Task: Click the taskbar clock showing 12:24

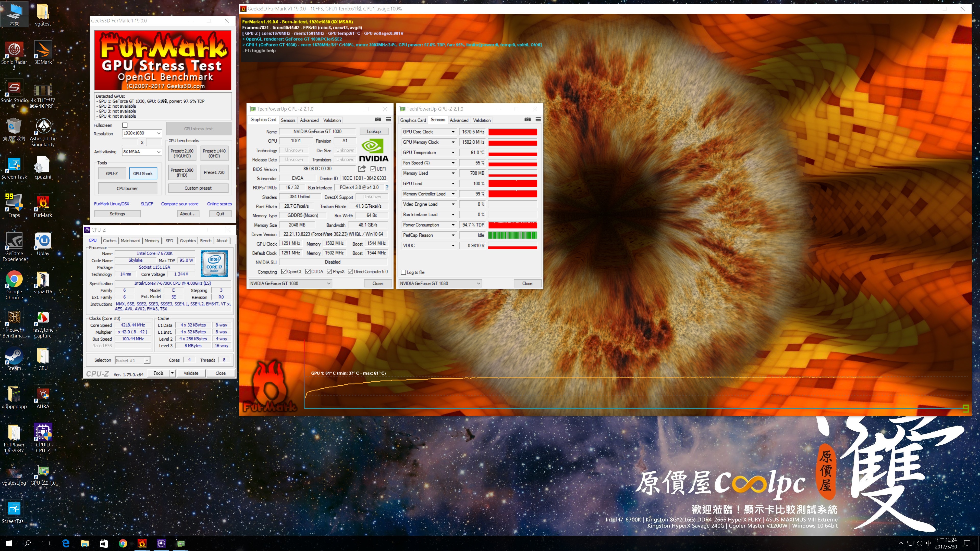Action: click(946, 543)
